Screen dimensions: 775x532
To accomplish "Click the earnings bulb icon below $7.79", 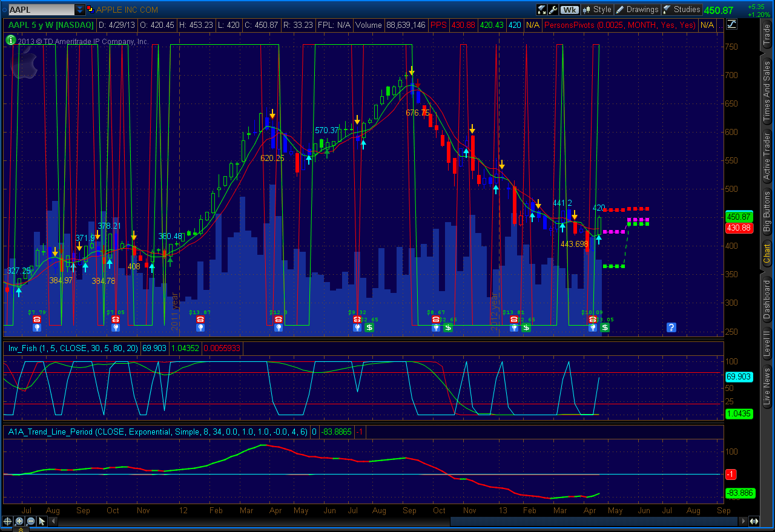I will point(36,327).
